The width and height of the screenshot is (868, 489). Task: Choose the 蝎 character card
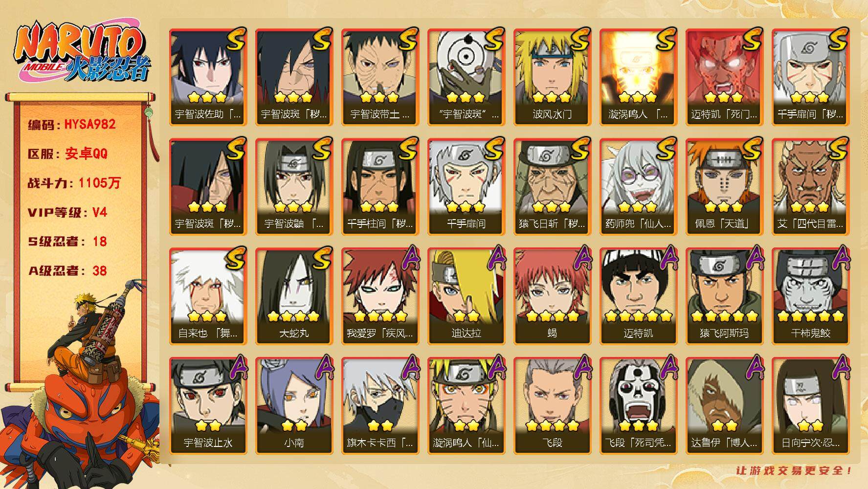(552, 296)
